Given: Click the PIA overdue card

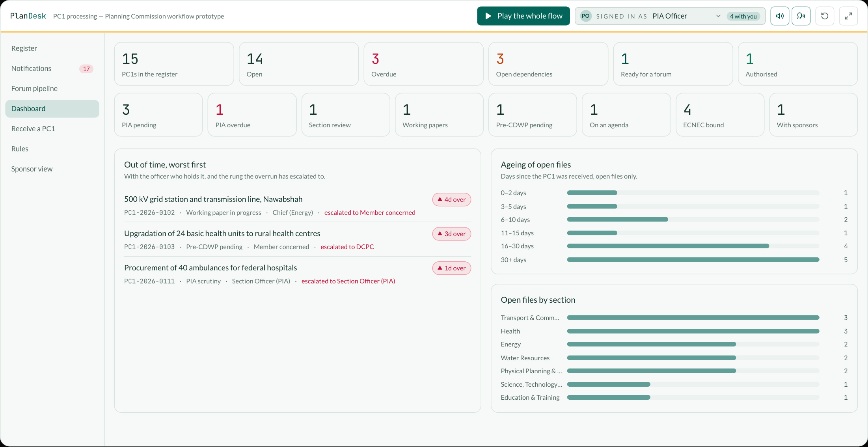Looking at the screenshot, I should [x=252, y=115].
